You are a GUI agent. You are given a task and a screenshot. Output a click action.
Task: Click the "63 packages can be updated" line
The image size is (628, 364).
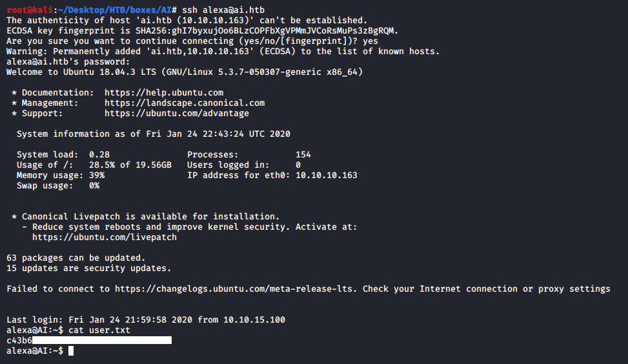point(71,258)
